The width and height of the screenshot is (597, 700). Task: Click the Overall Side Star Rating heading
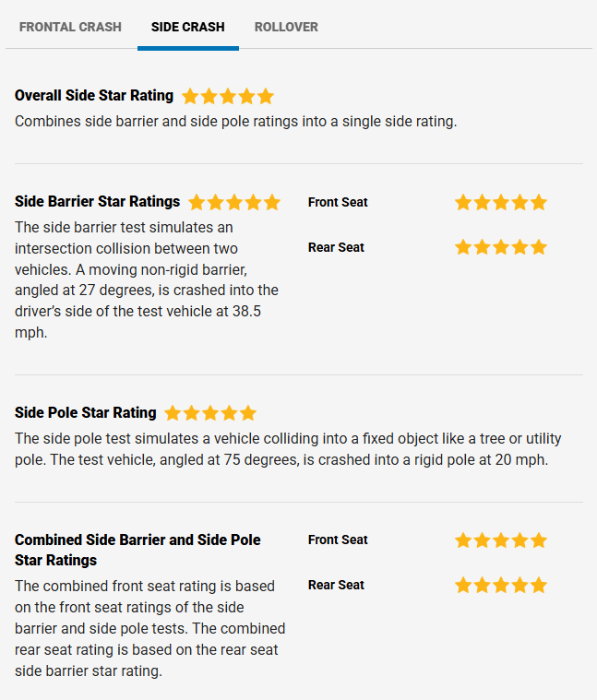coord(94,96)
